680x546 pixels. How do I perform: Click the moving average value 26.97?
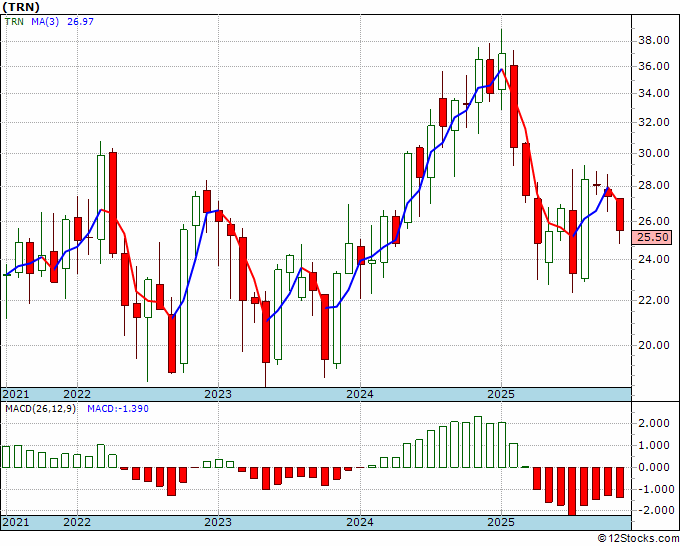pos(80,22)
